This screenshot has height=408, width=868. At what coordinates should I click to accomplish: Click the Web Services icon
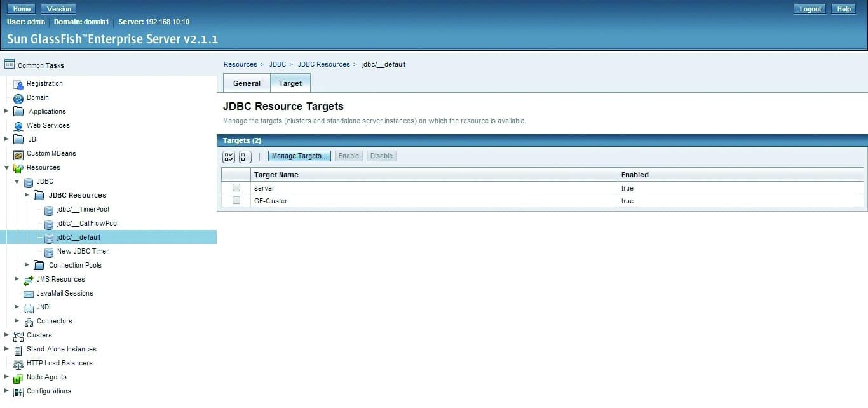pos(20,125)
